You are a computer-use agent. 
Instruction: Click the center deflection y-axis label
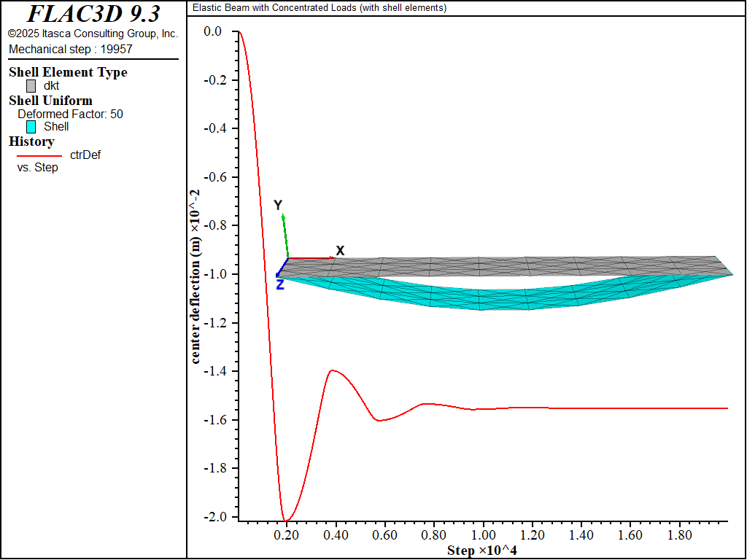point(195,276)
